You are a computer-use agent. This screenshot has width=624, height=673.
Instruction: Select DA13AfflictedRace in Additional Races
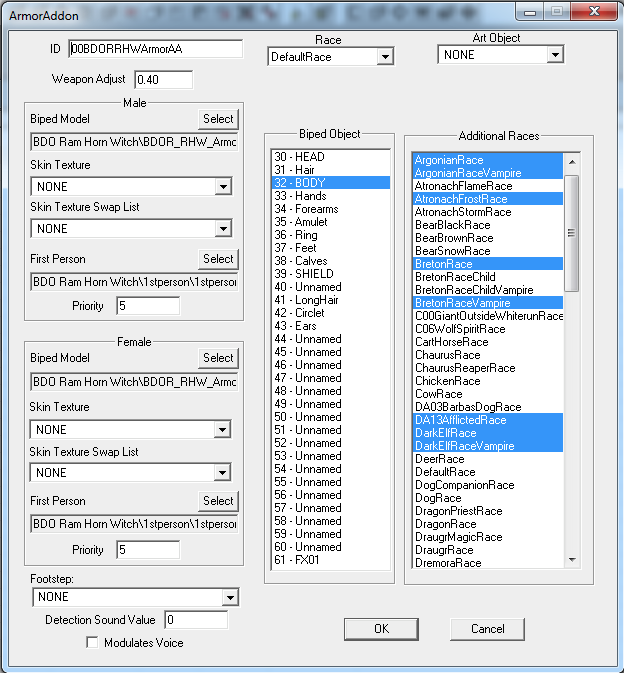pyautogui.click(x=488, y=420)
